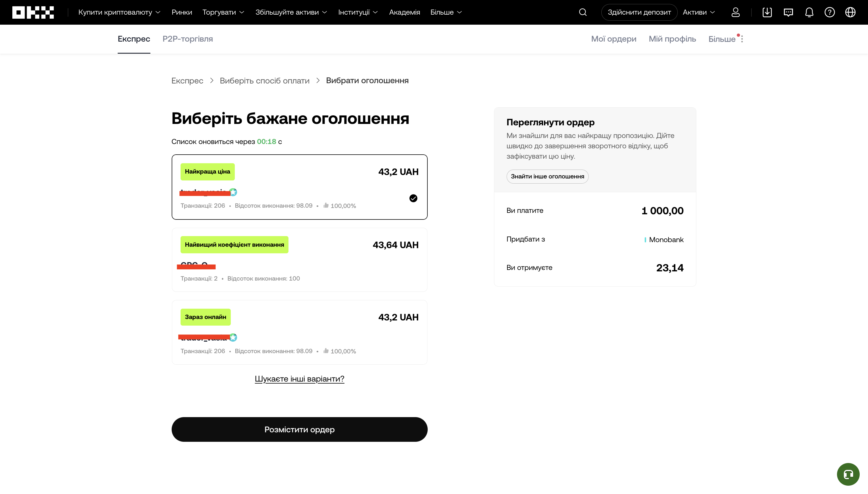Switch to the P2P-торгівля tab
This screenshot has height=494, width=868.
pyautogui.click(x=188, y=39)
